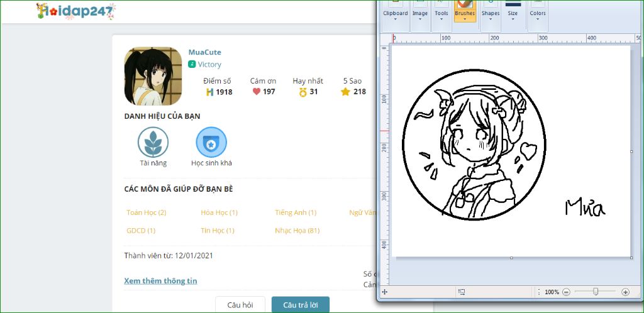Viewport: 644px width, 313px height.
Task: Click the green Victory group icon
Action: (192, 64)
